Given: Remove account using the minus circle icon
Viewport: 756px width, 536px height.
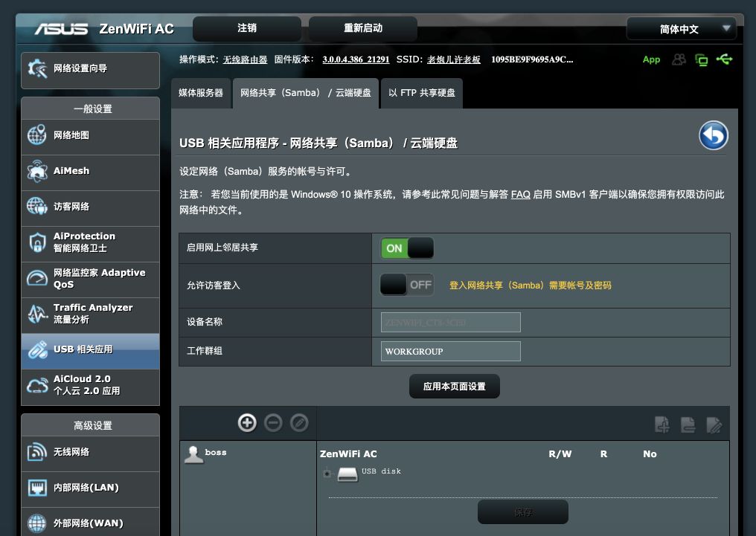Looking at the screenshot, I should [x=273, y=423].
